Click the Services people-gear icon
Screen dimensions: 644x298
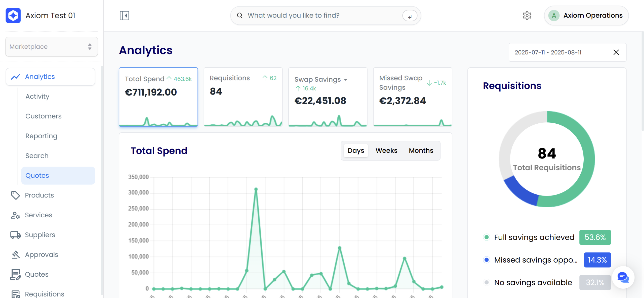point(15,215)
